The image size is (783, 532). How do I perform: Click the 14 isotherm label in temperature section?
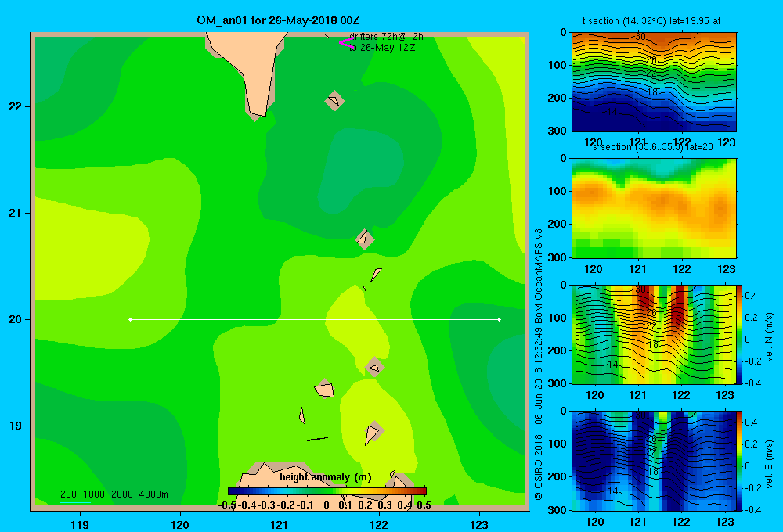point(612,112)
